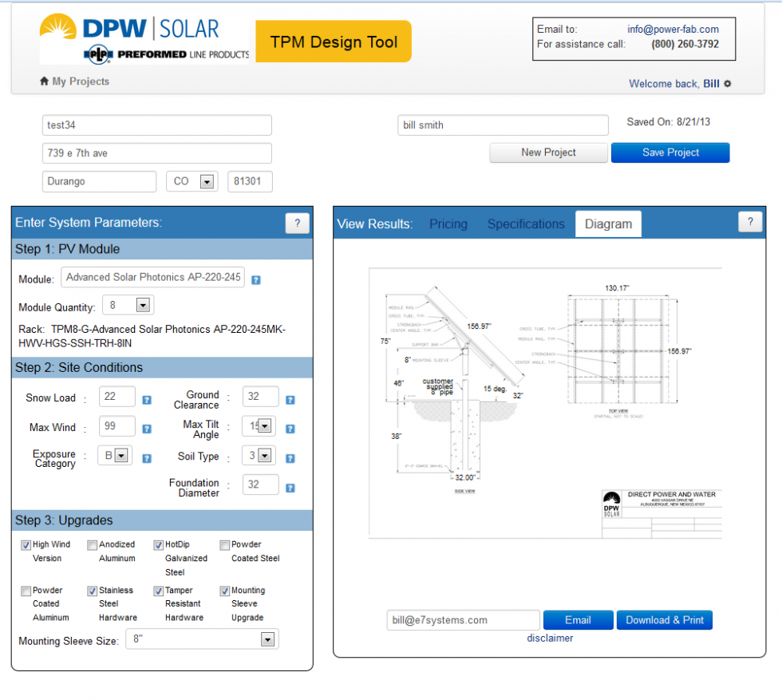Image resolution: width=782 pixels, height=700 pixels.
Task: Open the View Results help icon
Action: (750, 222)
